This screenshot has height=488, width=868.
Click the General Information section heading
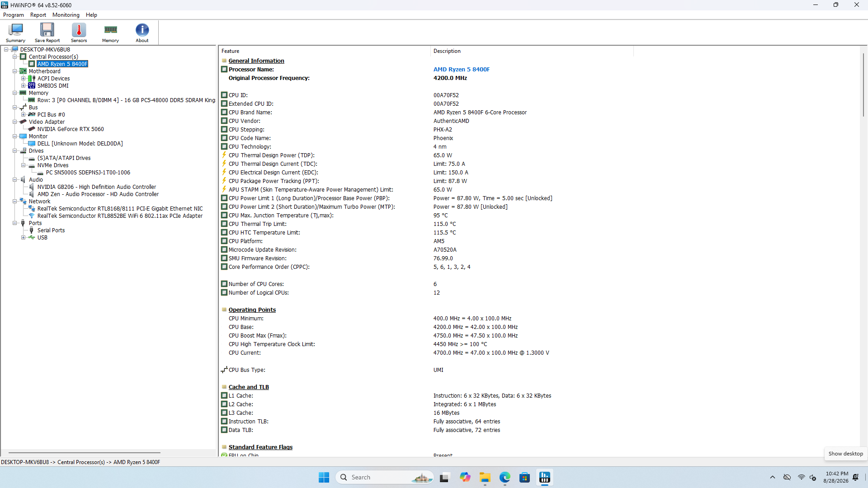coord(256,61)
